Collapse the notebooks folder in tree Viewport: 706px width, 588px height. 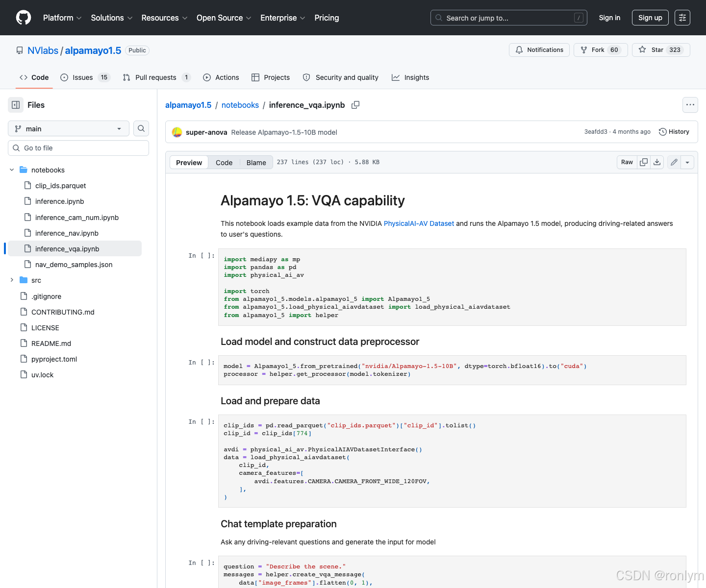coord(12,170)
